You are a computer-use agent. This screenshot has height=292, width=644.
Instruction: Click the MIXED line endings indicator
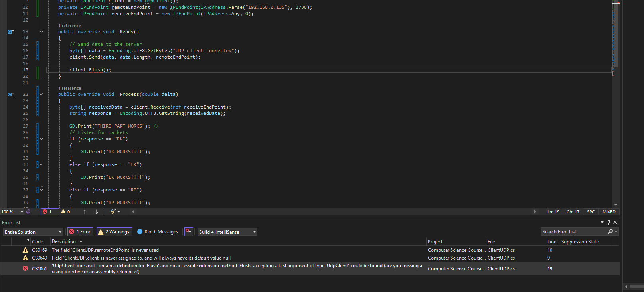pos(609,212)
